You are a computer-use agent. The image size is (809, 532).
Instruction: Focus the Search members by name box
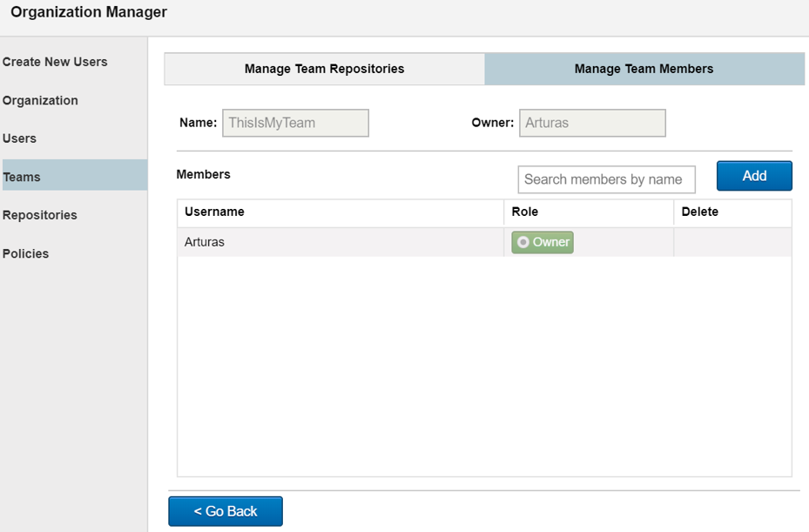(607, 179)
